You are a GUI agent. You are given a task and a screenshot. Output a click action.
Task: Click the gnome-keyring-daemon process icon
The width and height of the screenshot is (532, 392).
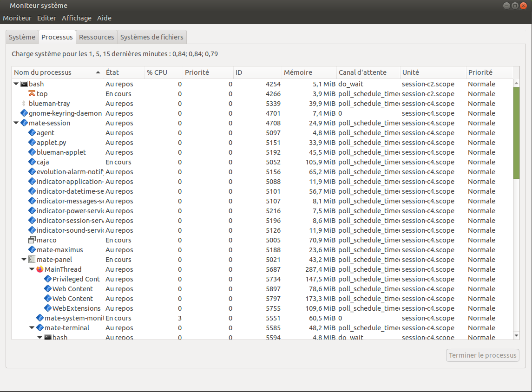click(24, 113)
